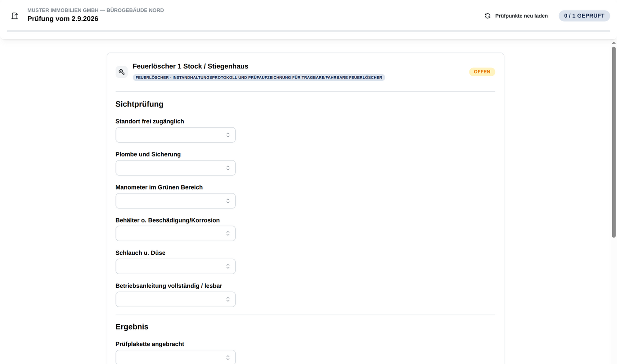Click the refresh arrows icon
Screen dimensions: 617x364
(x=487, y=16)
